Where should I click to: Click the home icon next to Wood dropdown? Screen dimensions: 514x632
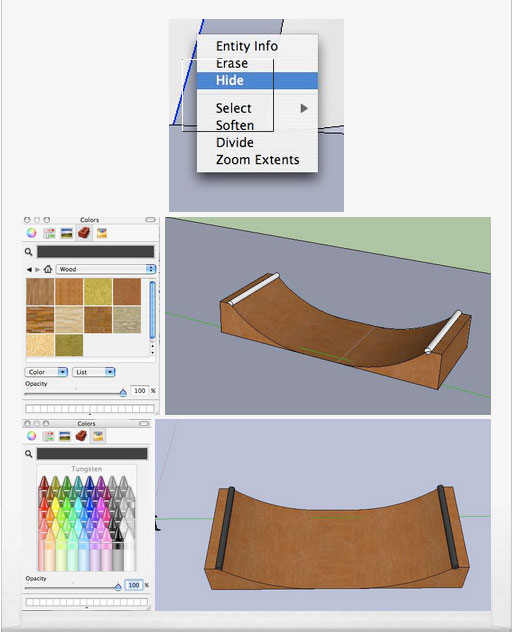[48, 269]
